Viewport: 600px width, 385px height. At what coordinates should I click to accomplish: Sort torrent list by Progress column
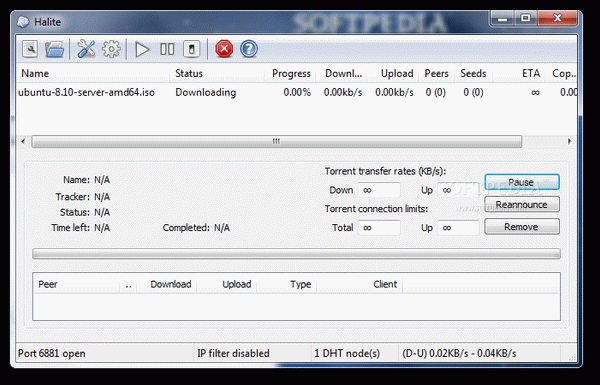[x=290, y=73]
